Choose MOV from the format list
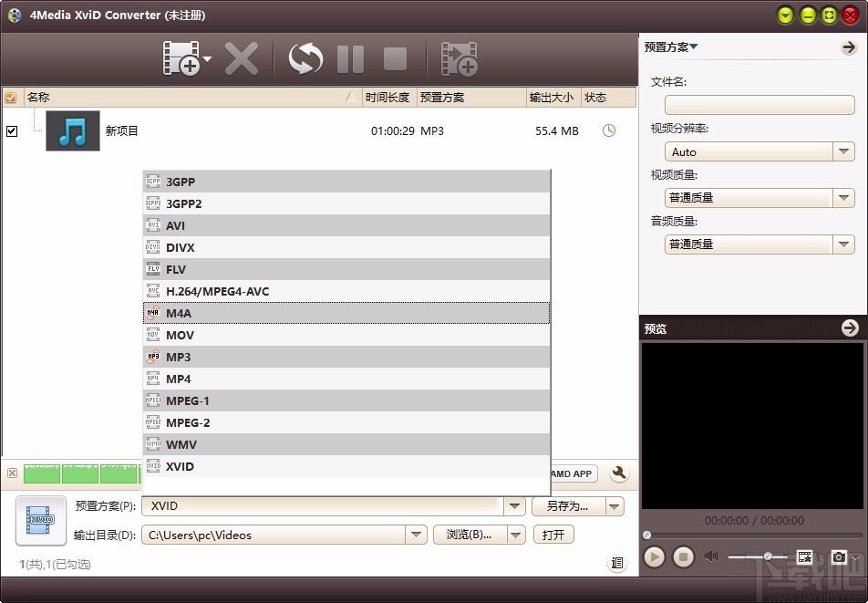The height and width of the screenshot is (603, 868). [346, 335]
